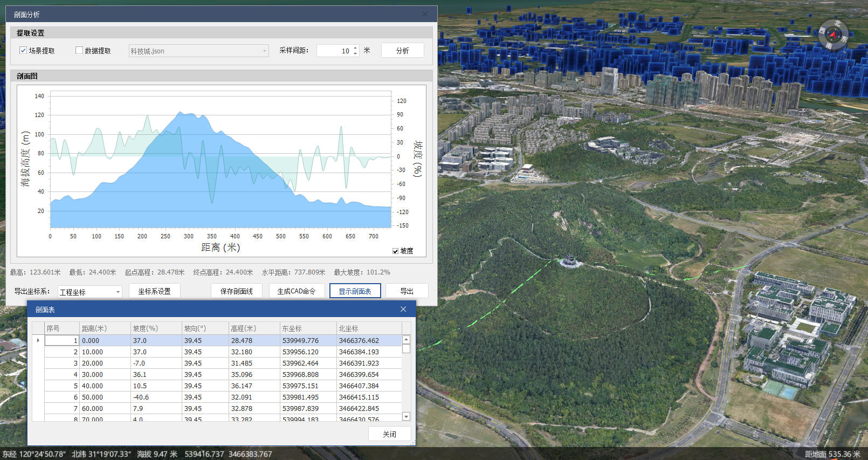Click the 北坐标 column header

point(369,328)
